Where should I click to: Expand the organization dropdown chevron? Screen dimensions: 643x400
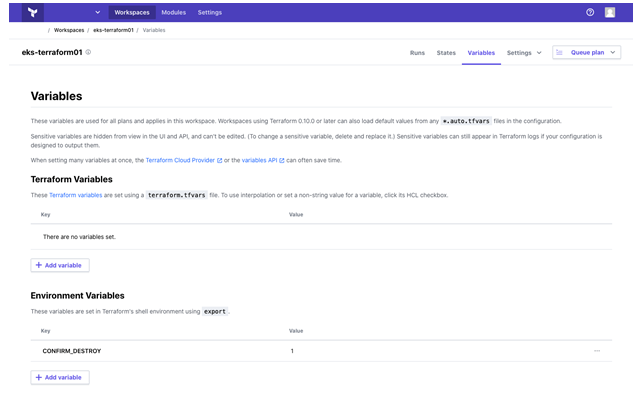coord(97,12)
